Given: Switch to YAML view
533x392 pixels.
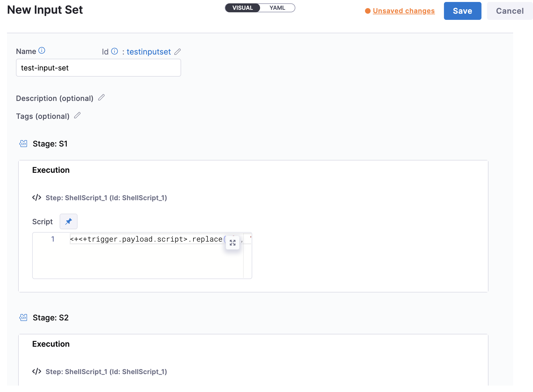Looking at the screenshot, I should 277,8.
